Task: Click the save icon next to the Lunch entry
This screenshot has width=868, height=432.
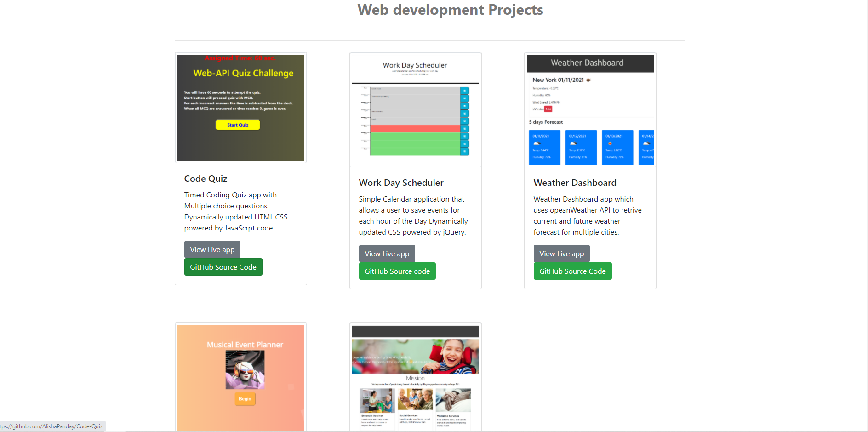Action: tap(464, 121)
